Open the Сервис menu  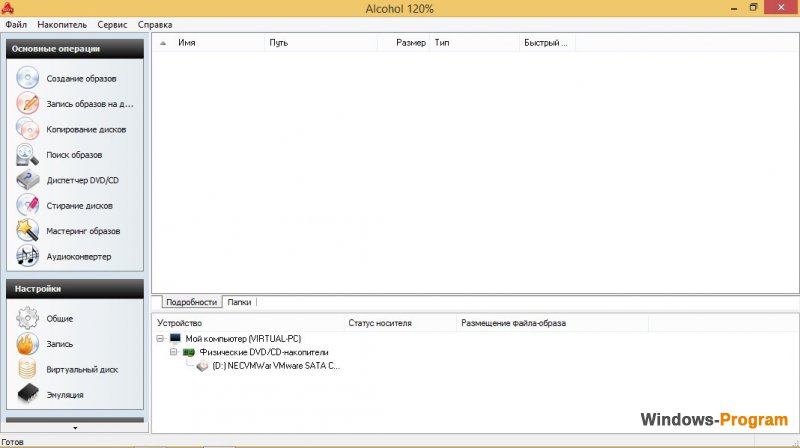point(112,24)
